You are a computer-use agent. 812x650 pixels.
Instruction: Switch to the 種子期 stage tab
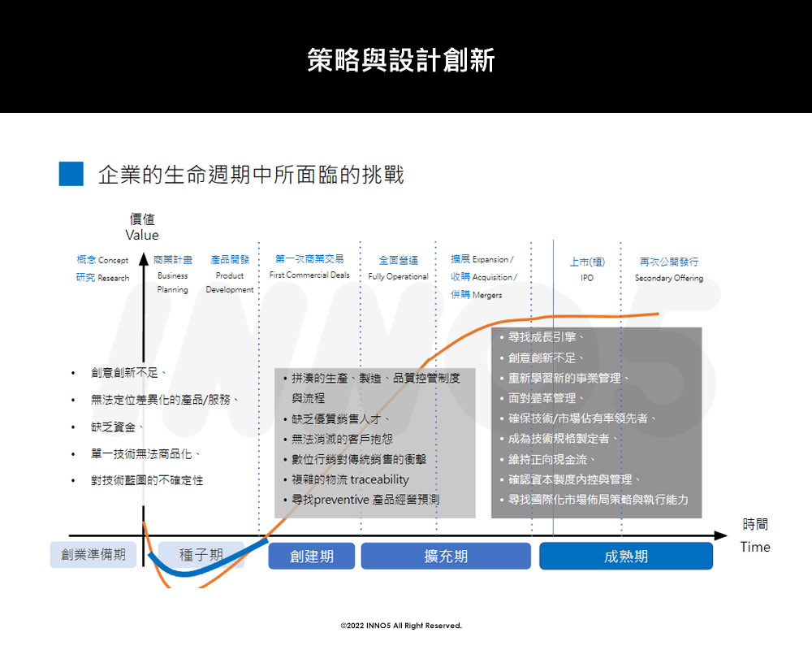tap(201, 554)
